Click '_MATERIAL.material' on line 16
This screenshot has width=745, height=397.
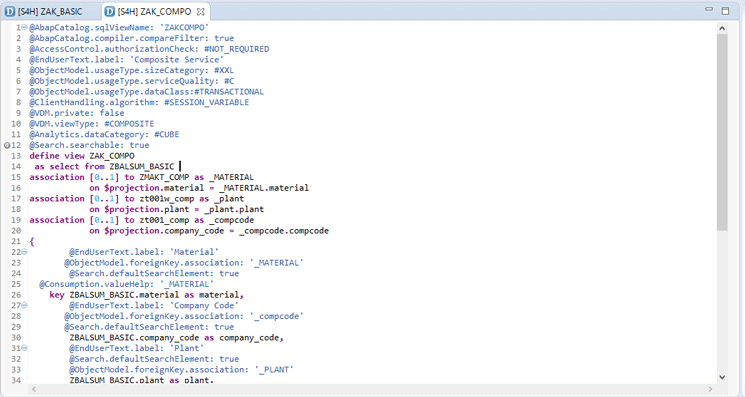(x=264, y=188)
